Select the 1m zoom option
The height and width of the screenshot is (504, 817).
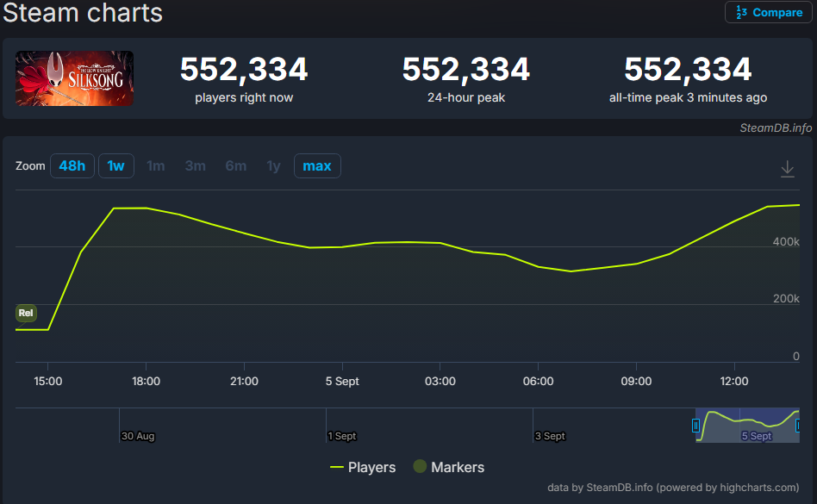(156, 166)
